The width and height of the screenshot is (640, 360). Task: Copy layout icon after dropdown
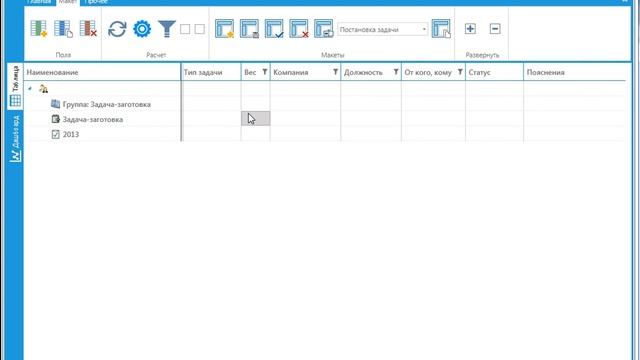[441, 29]
